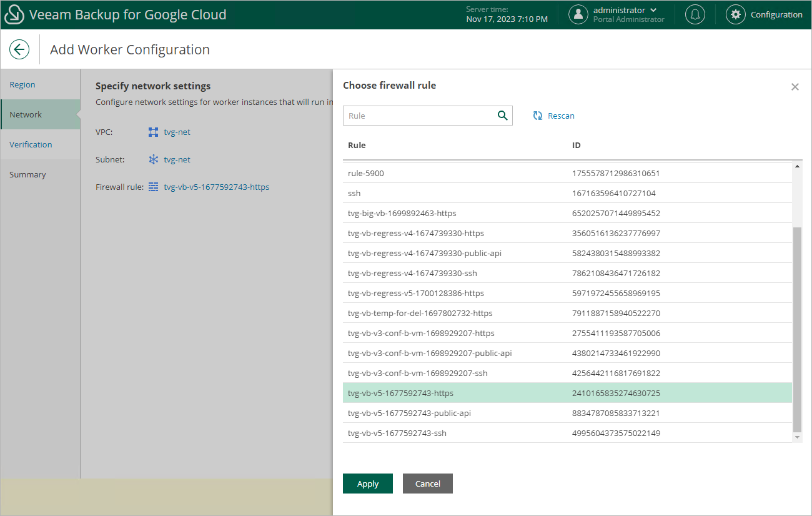
Task: Select tvg-vb-regress-v5-1700128386-https rule
Action: [x=567, y=293]
